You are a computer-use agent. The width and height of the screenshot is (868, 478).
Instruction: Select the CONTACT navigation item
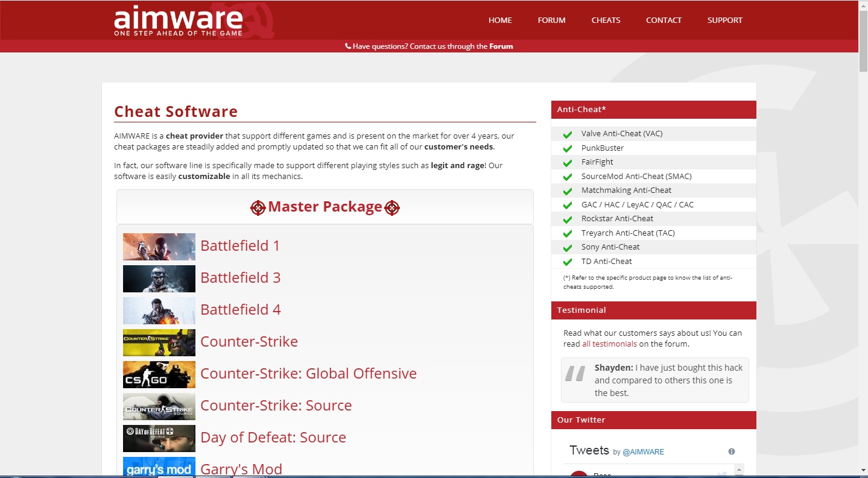tap(664, 20)
